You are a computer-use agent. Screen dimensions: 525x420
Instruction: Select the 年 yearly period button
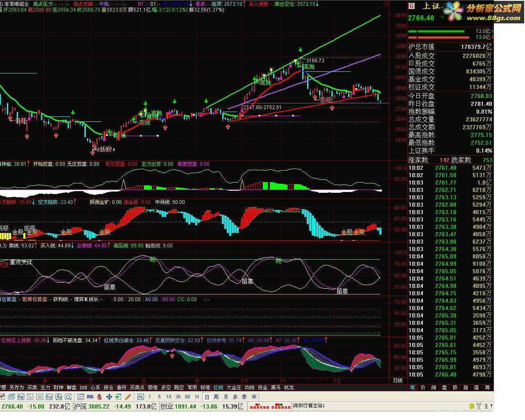point(254,397)
